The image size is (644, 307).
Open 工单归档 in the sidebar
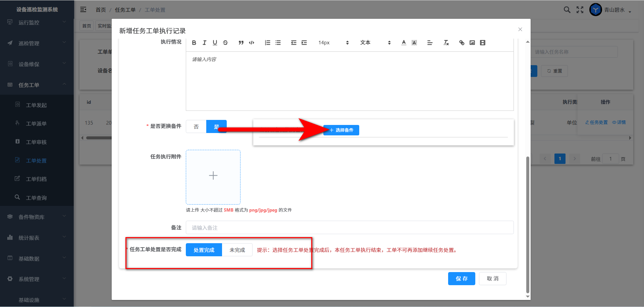click(36, 179)
